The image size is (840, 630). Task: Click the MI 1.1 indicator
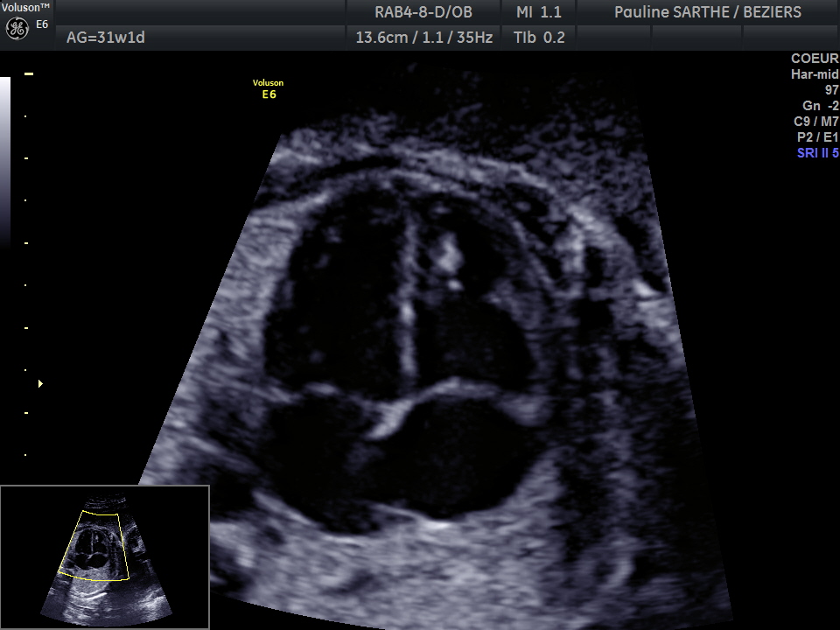tap(539, 12)
